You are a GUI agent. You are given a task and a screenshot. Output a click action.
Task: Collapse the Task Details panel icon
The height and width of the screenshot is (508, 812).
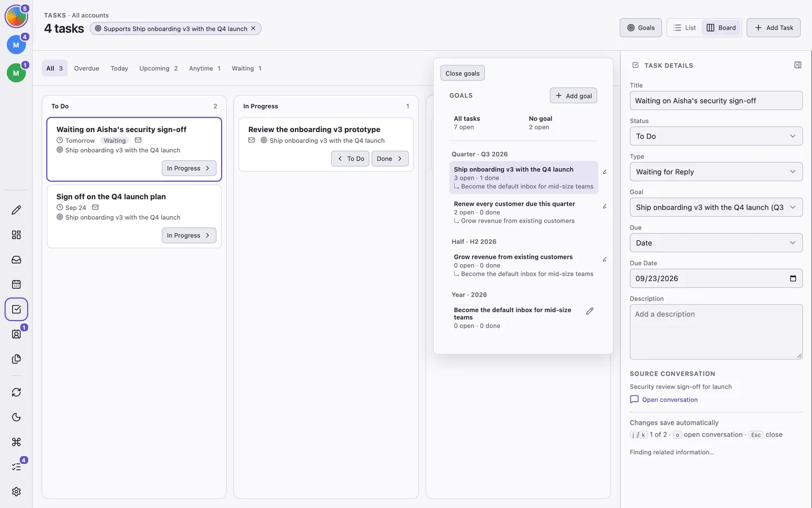point(797,65)
